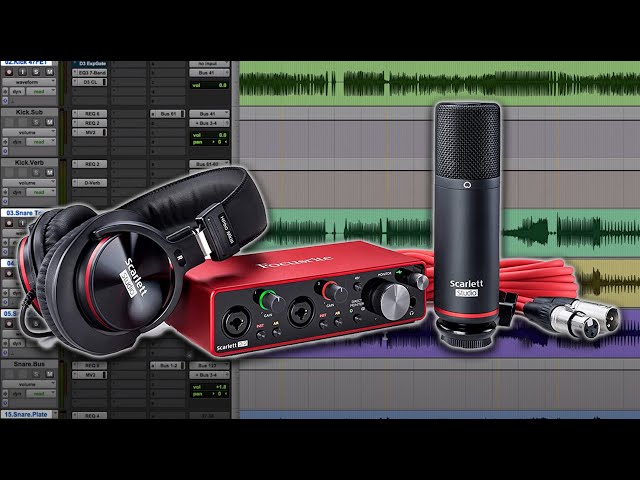The image size is (640, 480).
Task: Click blue circle icon under Kick.Verb dyn
Action: pyautogui.click(x=5, y=201)
